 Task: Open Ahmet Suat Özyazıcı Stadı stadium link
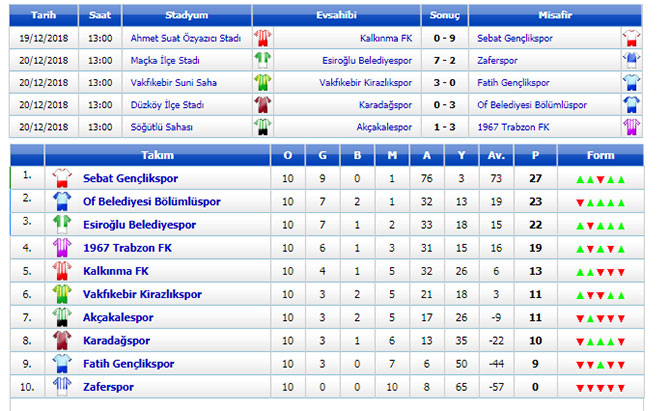186,38
